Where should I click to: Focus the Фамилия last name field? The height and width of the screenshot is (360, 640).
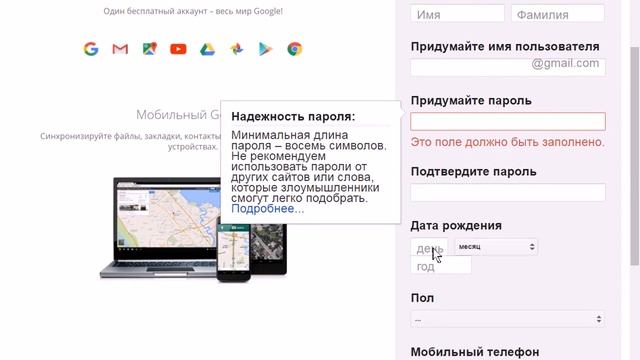coord(558,14)
